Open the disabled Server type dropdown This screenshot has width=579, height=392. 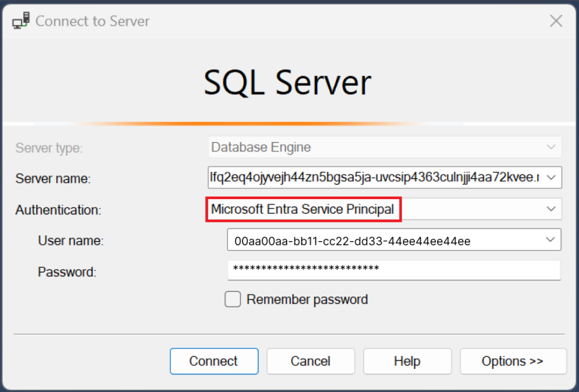(384, 147)
